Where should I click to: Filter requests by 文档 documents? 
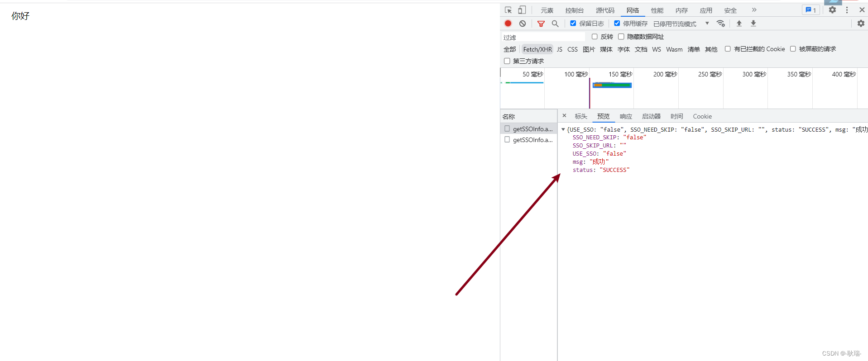[x=641, y=49]
